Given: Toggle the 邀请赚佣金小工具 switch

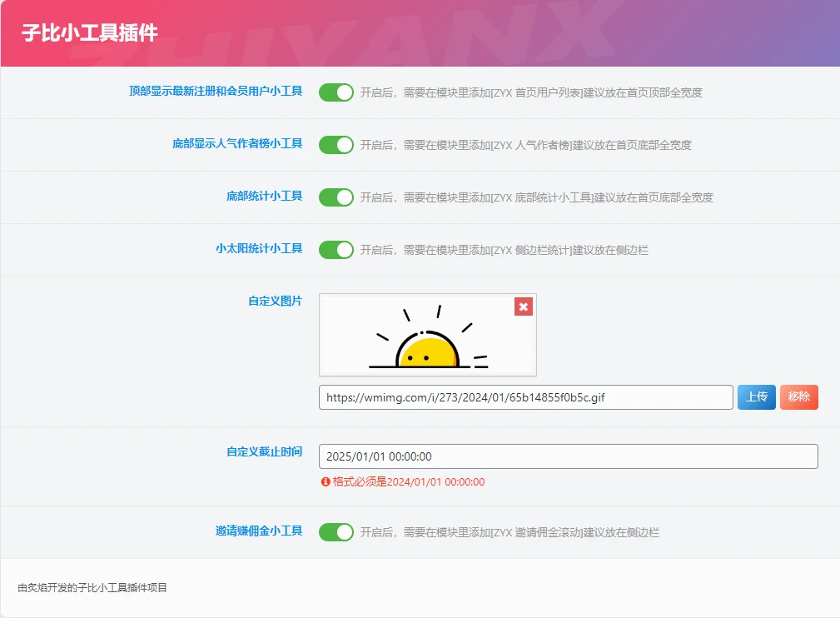Looking at the screenshot, I should tap(336, 531).
